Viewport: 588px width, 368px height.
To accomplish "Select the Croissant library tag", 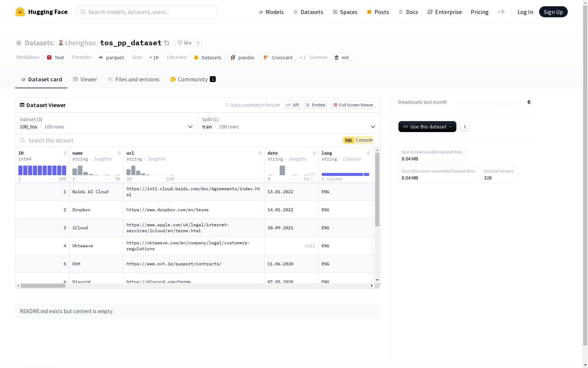I will click(x=278, y=57).
